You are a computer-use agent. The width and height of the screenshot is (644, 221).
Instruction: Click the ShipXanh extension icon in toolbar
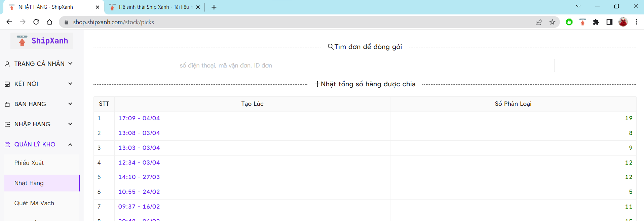(x=582, y=22)
